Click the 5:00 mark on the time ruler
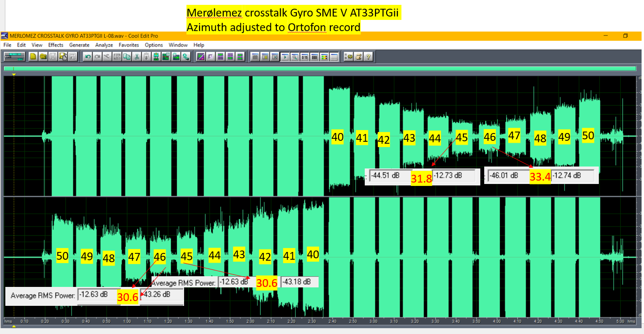Image resolution: width=644 pixels, height=334 pixels. point(621,321)
